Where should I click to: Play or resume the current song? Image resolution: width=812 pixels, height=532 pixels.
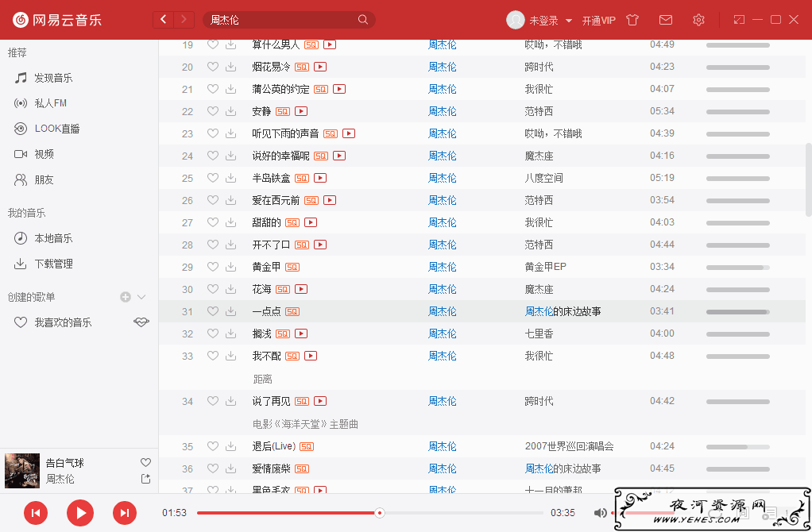(80, 513)
